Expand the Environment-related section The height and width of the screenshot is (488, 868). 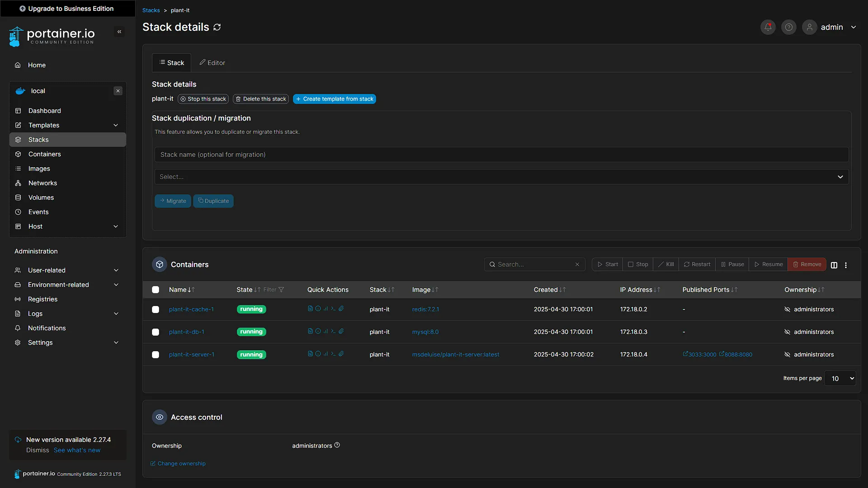(67, 285)
